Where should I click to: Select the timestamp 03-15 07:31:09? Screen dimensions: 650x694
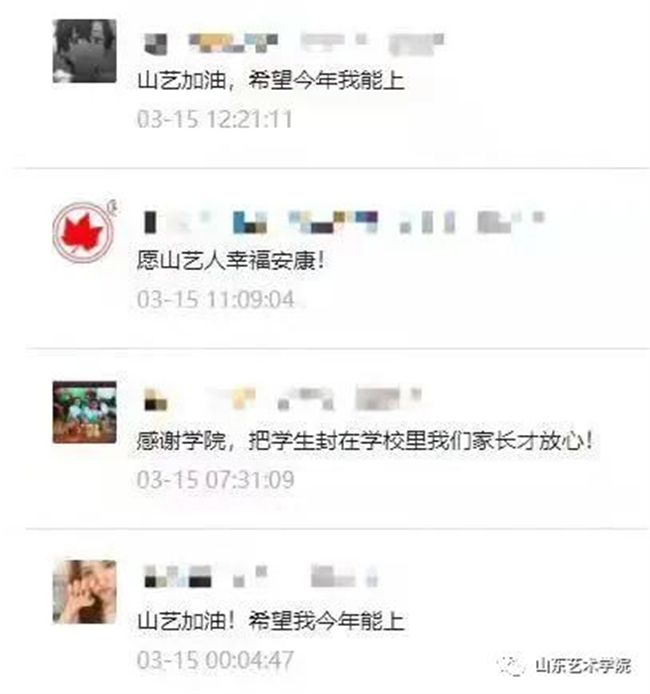tap(215, 479)
